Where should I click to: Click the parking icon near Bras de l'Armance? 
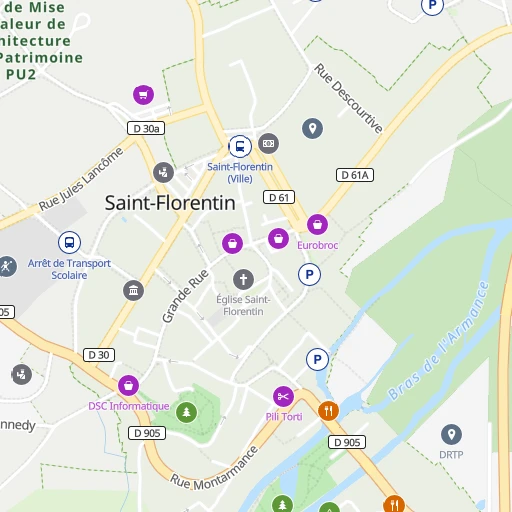pos(317,359)
